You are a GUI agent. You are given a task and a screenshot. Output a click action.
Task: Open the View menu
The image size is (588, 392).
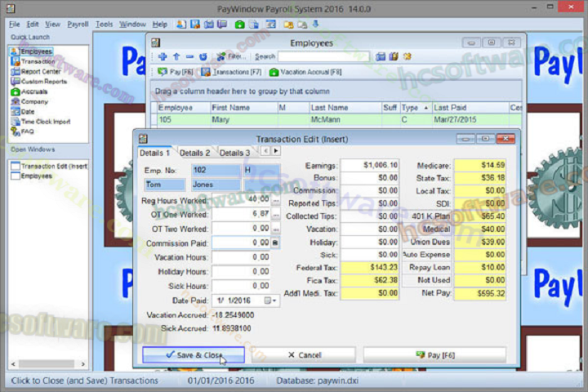(x=52, y=24)
